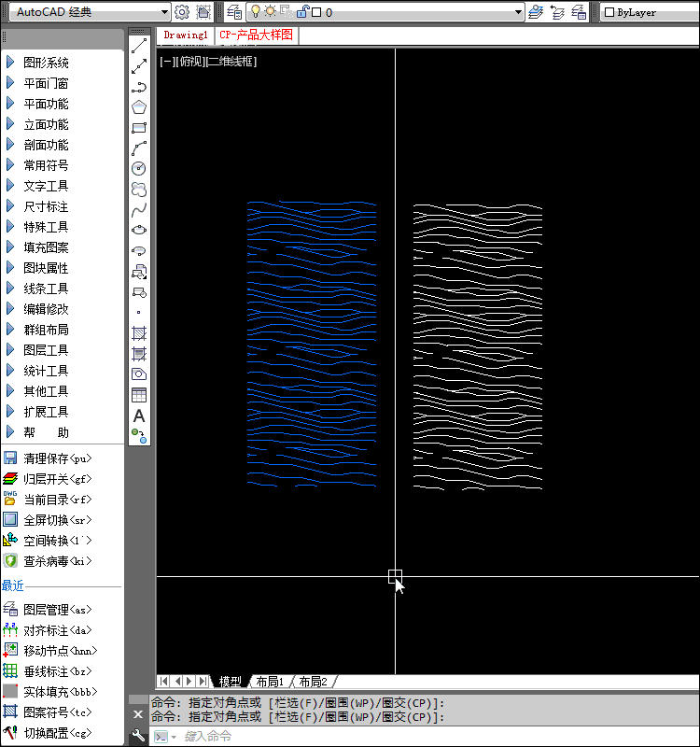700x747 pixels.
Task: Open the ByLayer color dropdown
Action: coord(651,12)
